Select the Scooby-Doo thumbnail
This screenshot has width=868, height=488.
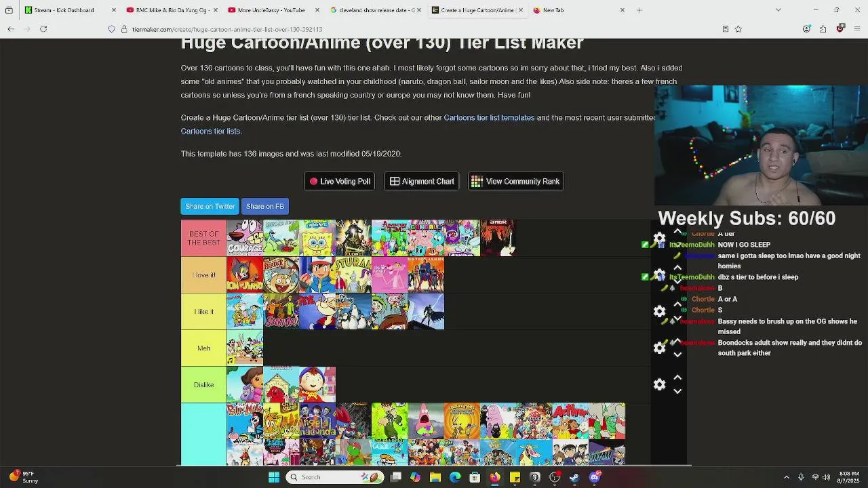(x=281, y=311)
